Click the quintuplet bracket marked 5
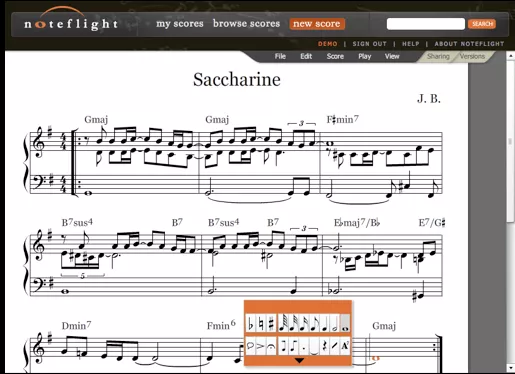The width and height of the screenshot is (515, 374). click(x=82, y=275)
